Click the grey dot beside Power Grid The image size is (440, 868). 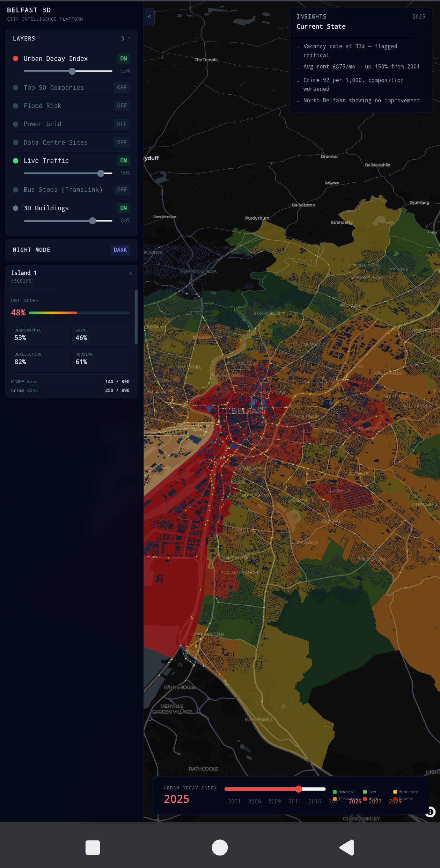(x=16, y=124)
